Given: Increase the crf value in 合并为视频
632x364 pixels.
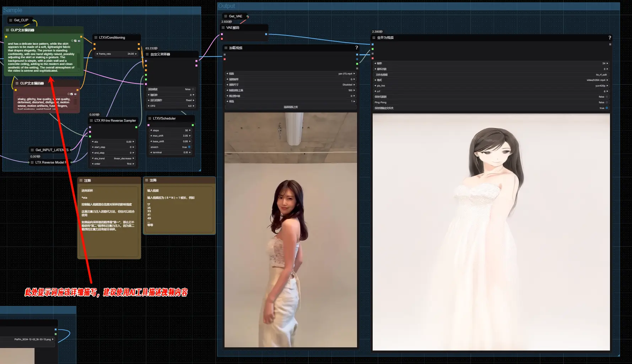Looking at the screenshot, I should (x=607, y=92).
